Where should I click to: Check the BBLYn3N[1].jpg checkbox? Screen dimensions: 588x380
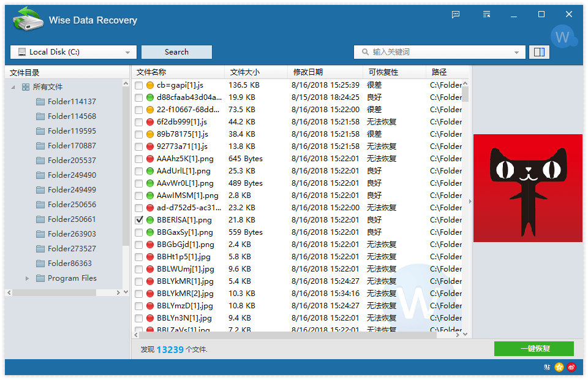(x=139, y=318)
